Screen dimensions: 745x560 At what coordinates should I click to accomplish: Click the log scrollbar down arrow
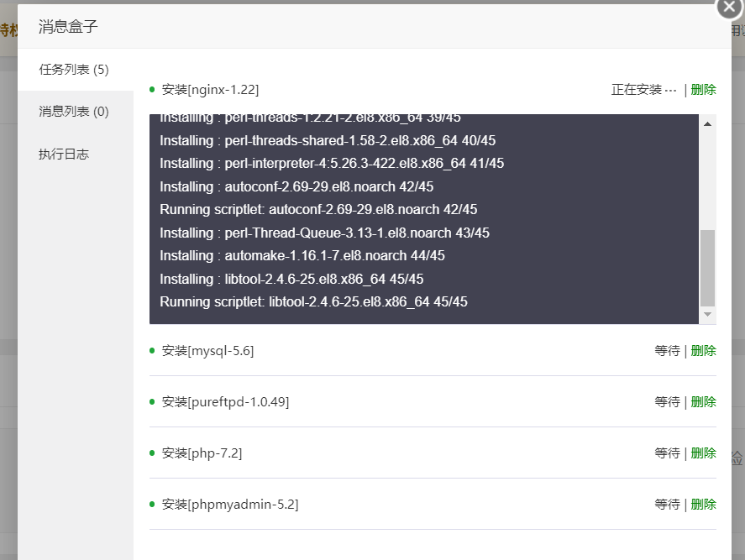point(707,315)
